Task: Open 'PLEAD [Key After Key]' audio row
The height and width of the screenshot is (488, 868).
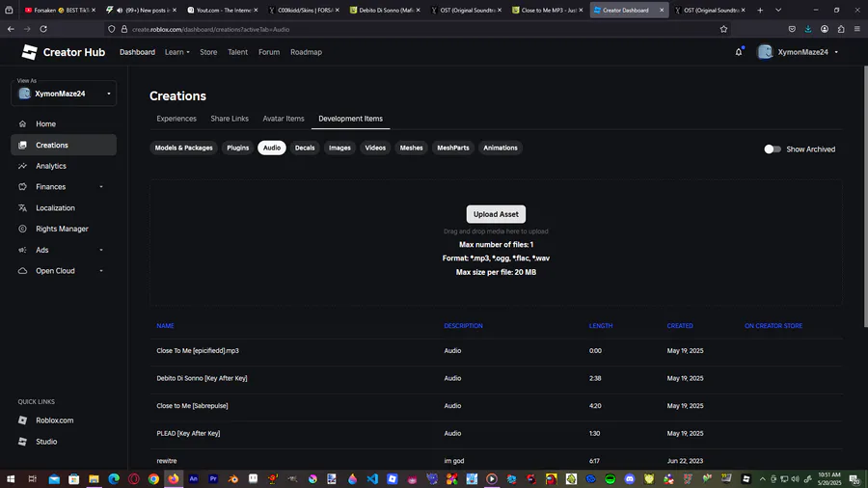Action: [x=496, y=433]
